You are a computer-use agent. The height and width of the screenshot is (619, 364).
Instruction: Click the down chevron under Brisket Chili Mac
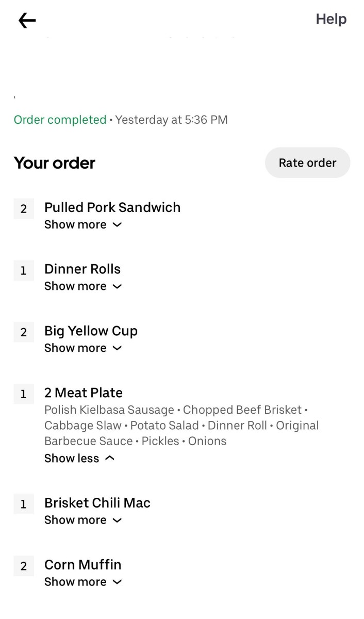[117, 520]
